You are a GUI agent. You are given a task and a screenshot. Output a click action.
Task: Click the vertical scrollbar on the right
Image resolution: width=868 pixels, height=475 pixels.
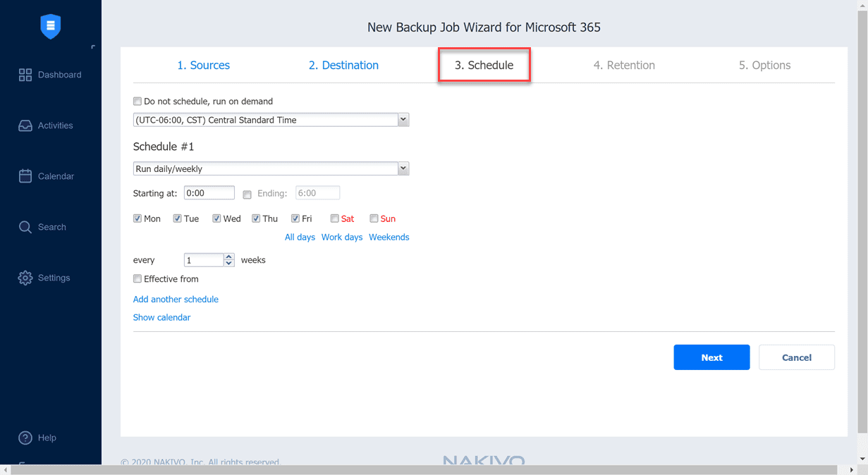pos(863,211)
